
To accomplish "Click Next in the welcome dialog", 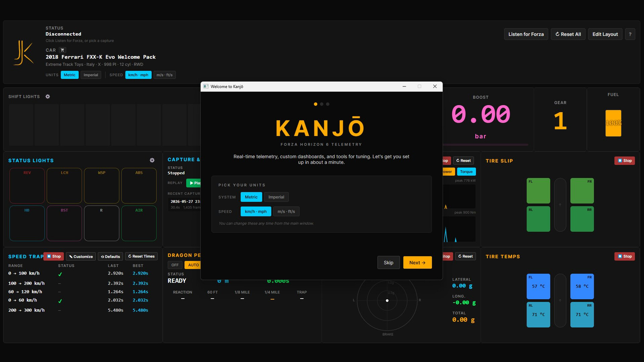I will [x=417, y=262].
